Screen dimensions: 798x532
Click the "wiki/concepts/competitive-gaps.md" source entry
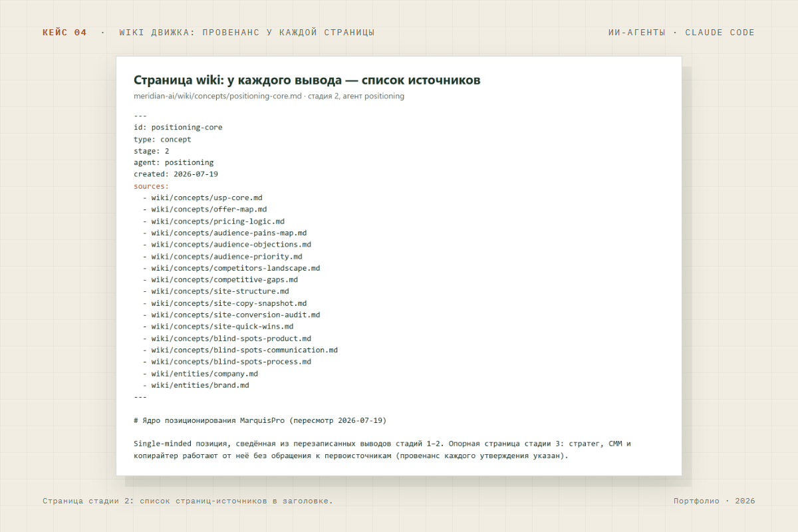pyautogui.click(x=225, y=279)
